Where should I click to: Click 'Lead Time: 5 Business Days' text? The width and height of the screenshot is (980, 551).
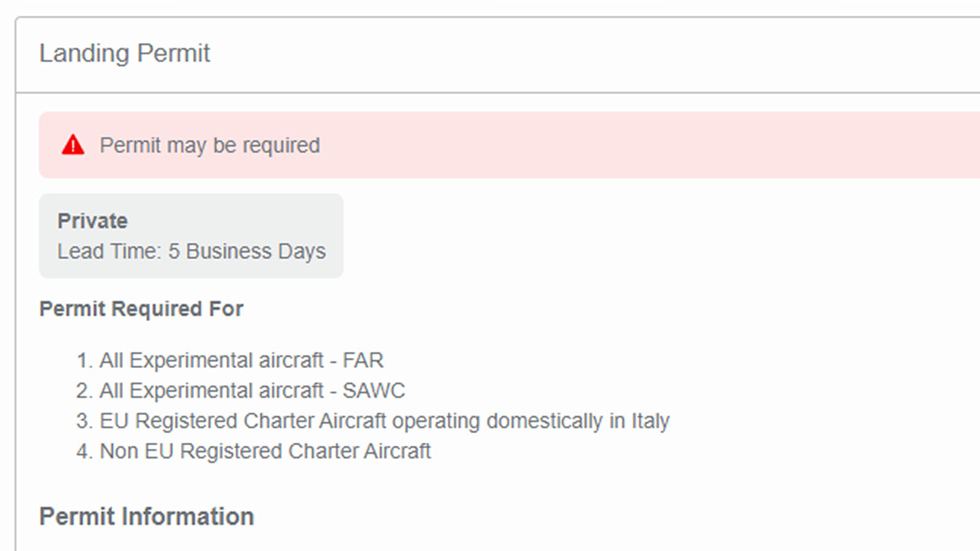191,252
